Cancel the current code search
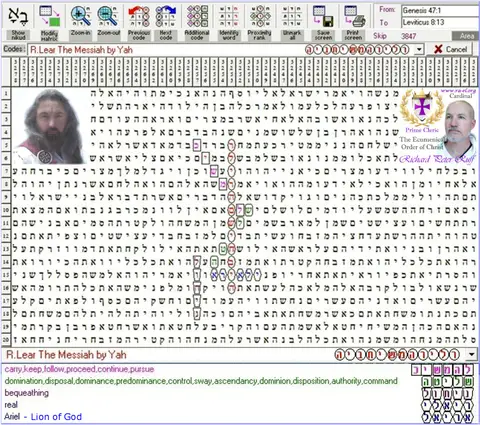Screen dimensions: 480x425 [450, 49]
